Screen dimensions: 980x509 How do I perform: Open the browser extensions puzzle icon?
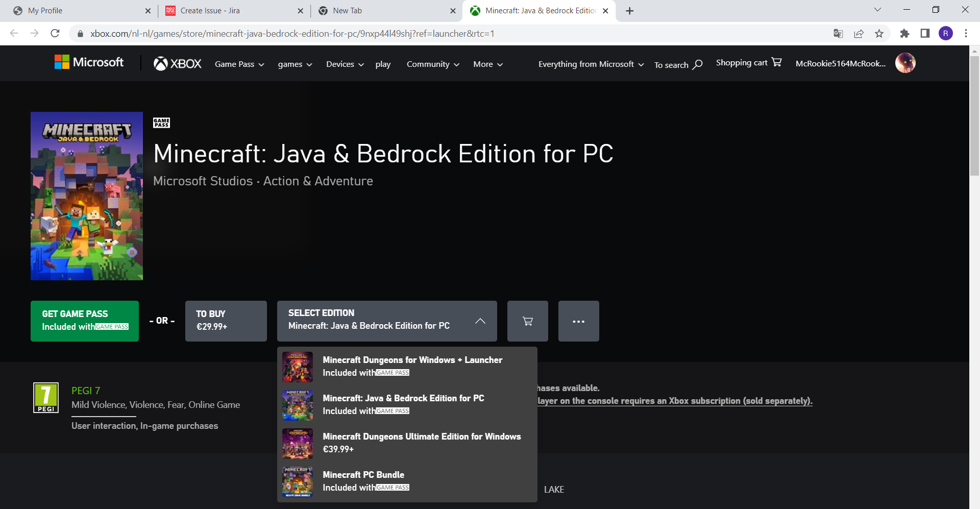(x=904, y=34)
